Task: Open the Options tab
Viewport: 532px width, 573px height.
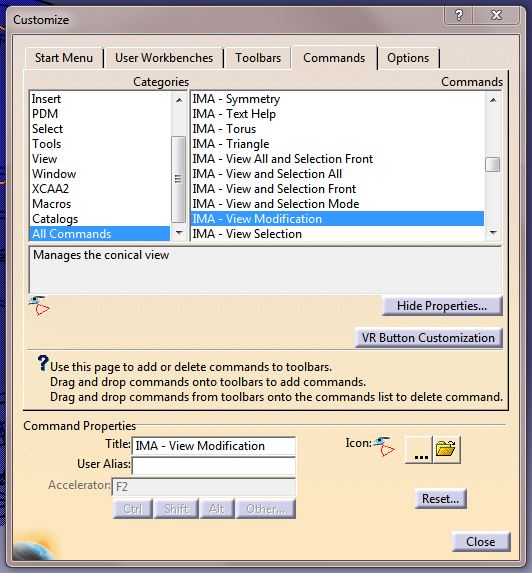Action: (x=408, y=58)
